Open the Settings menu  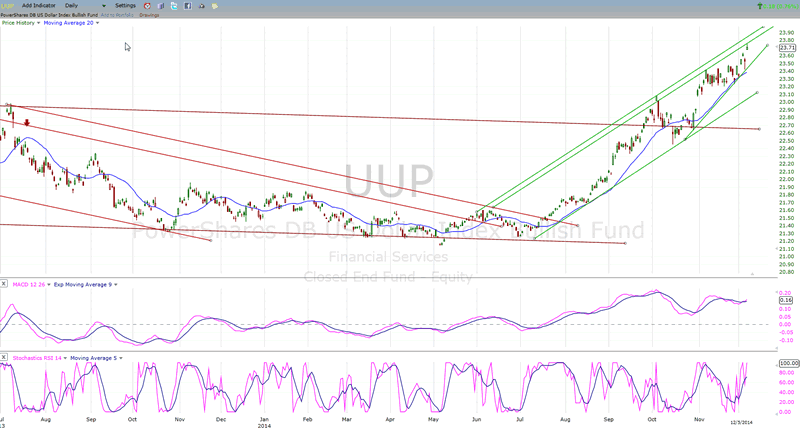coord(126,6)
